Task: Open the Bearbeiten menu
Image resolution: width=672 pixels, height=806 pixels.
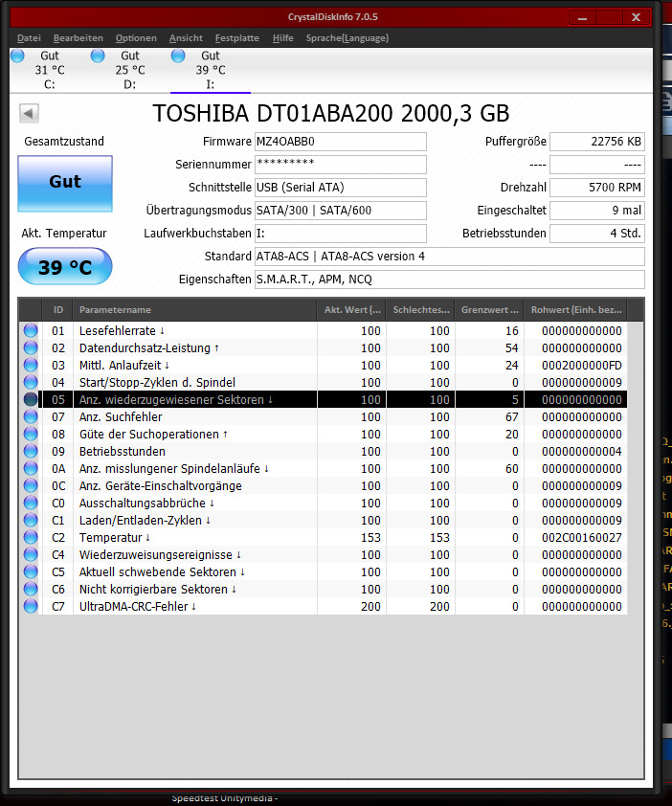Action: [x=78, y=38]
